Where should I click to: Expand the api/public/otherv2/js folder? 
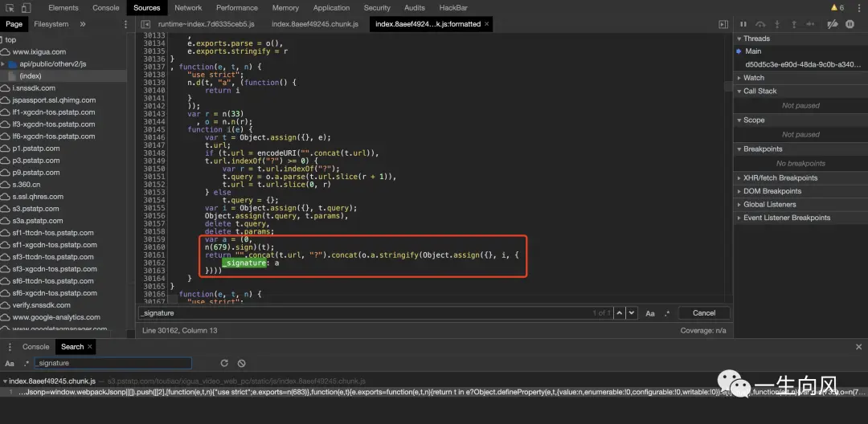pos(3,64)
